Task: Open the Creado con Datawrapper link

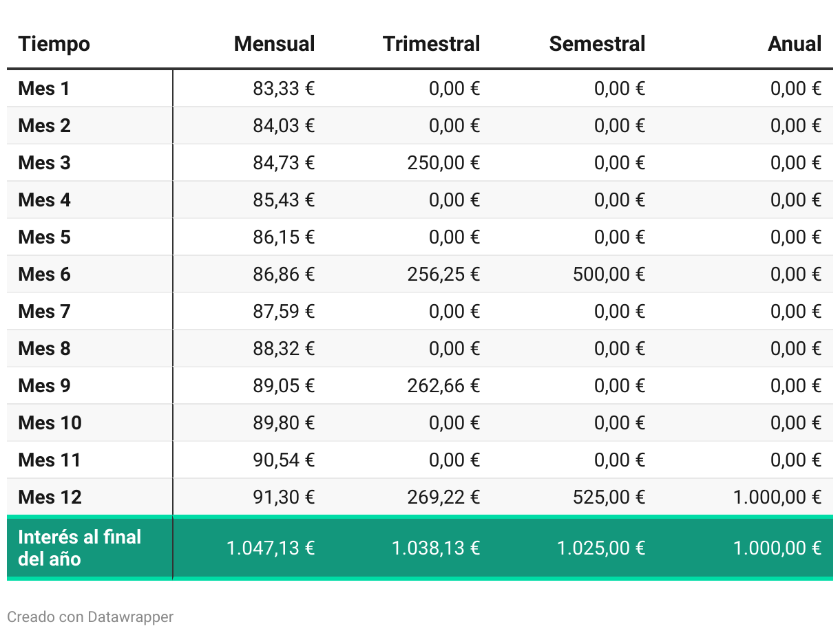Action: point(90,617)
